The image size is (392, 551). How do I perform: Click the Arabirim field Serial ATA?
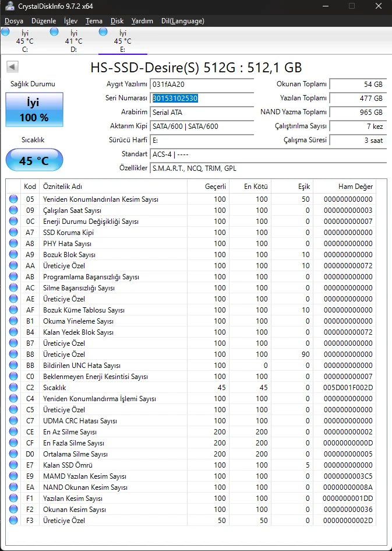coord(202,113)
